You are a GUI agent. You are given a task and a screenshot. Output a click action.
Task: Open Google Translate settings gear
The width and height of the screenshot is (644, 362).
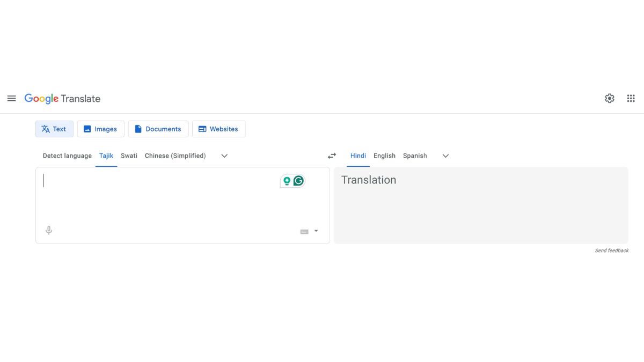pos(610,98)
